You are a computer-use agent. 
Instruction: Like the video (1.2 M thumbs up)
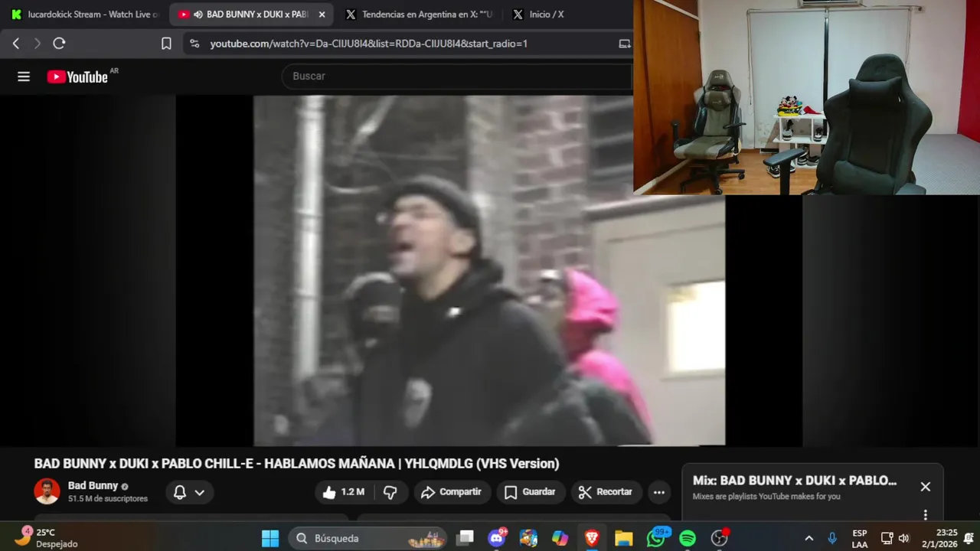[x=344, y=492]
